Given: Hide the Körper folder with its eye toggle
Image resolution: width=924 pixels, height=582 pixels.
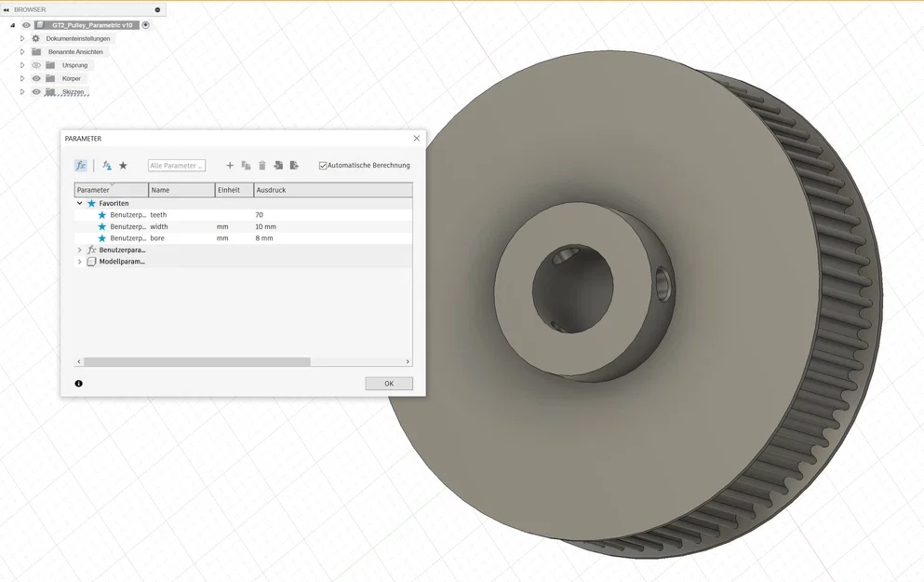Looking at the screenshot, I should pyautogui.click(x=36, y=78).
